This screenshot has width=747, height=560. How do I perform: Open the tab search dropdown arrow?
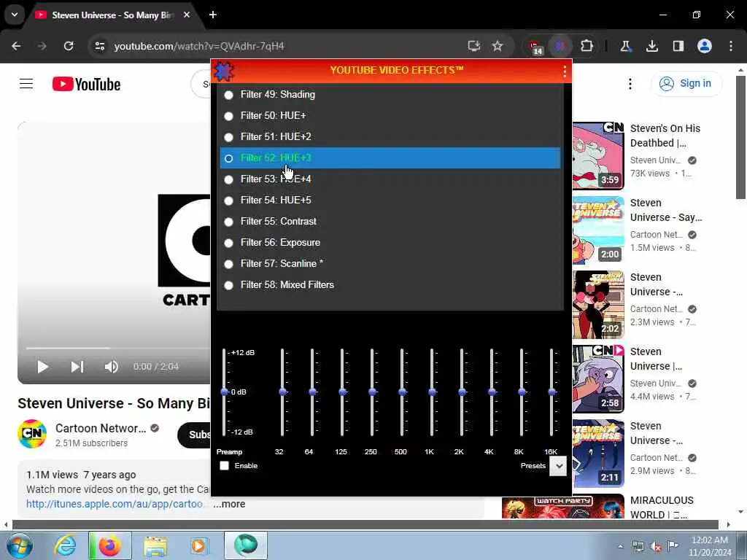(x=15, y=15)
